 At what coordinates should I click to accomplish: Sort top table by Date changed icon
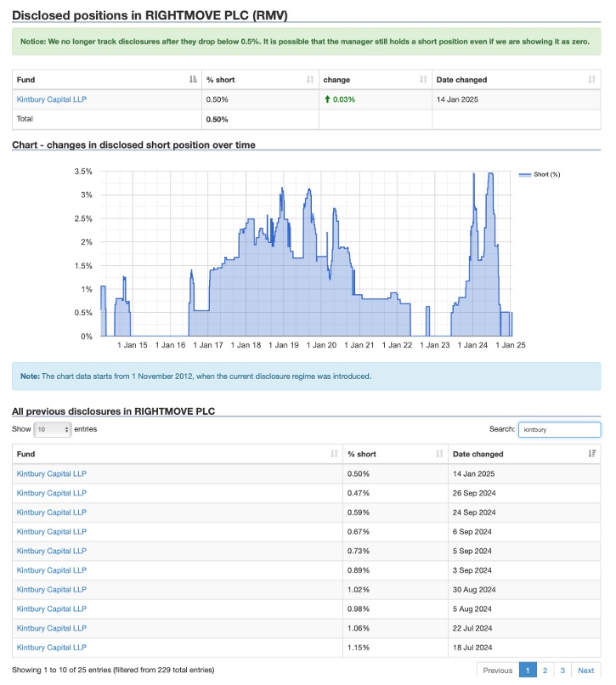coord(591,80)
